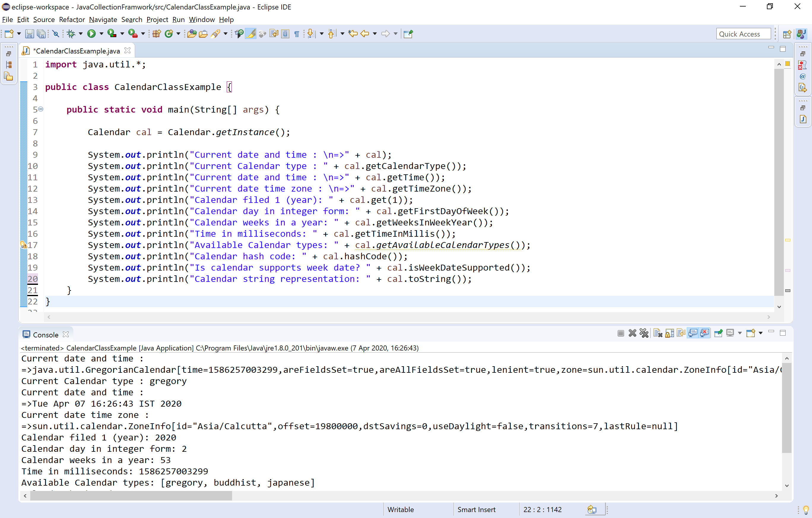Click the Clear Console icon
Image resolution: width=812 pixels, height=518 pixels.
coord(658,334)
